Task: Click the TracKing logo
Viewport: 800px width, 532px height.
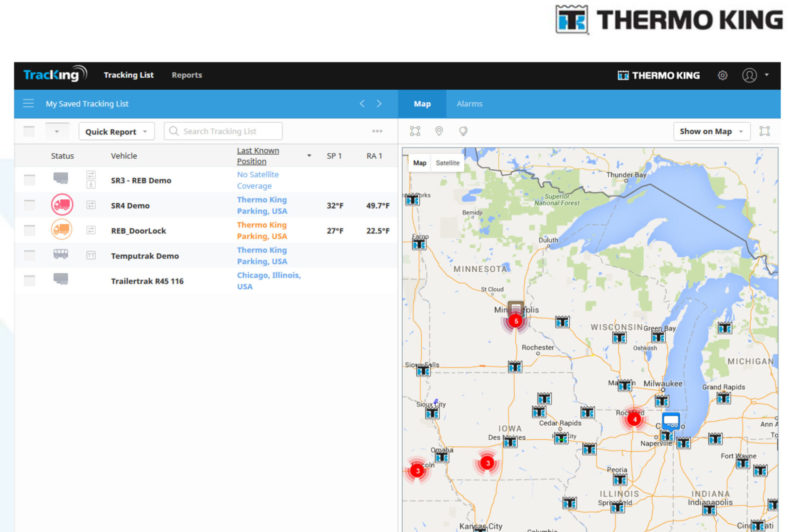Action: [55, 74]
